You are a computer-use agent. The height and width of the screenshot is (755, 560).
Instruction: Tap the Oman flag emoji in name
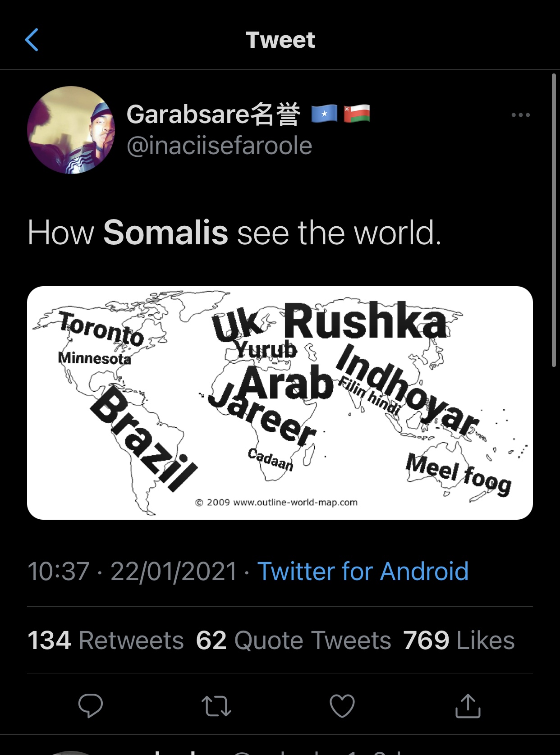(357, 114)
